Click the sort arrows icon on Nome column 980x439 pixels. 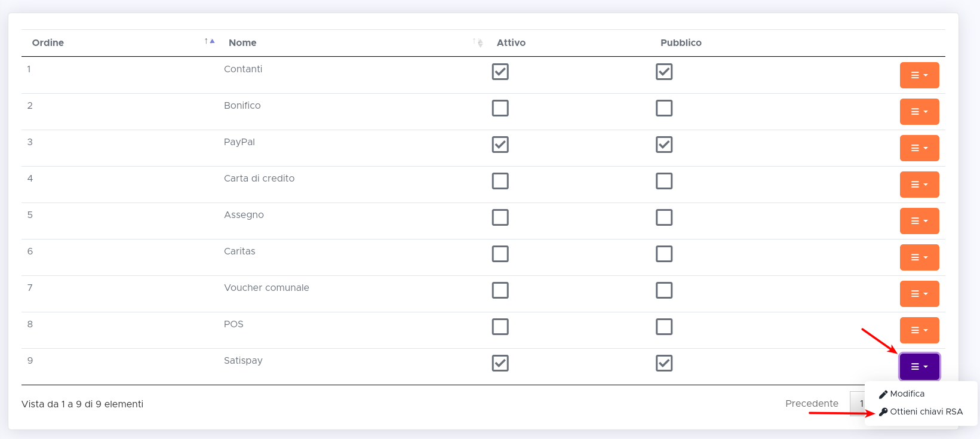[478, 42]
